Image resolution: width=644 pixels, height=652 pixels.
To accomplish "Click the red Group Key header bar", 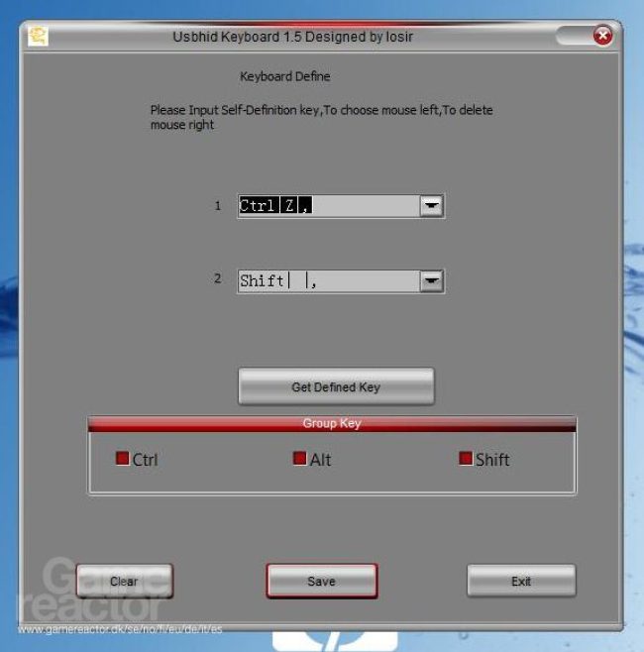I will [332, 424].
